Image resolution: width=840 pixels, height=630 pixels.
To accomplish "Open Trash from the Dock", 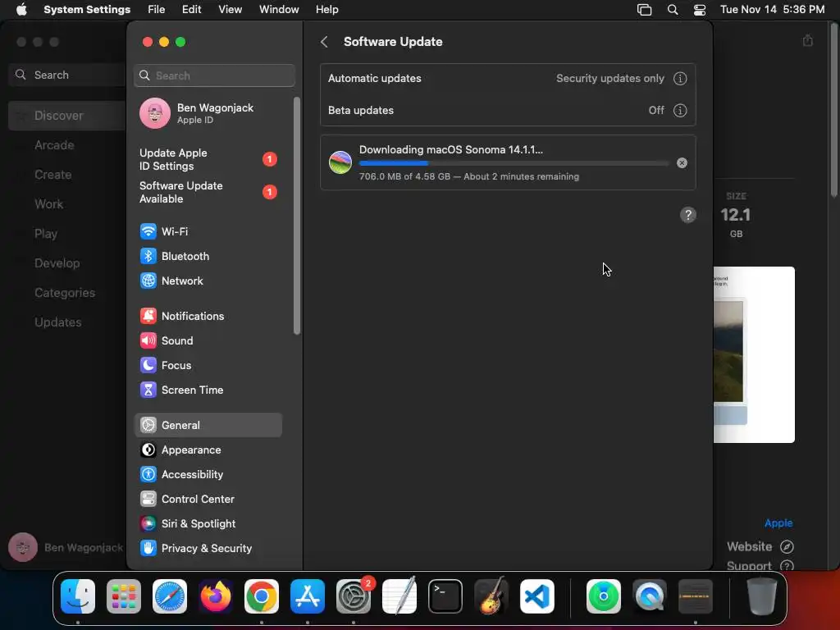I will point(762,596).
